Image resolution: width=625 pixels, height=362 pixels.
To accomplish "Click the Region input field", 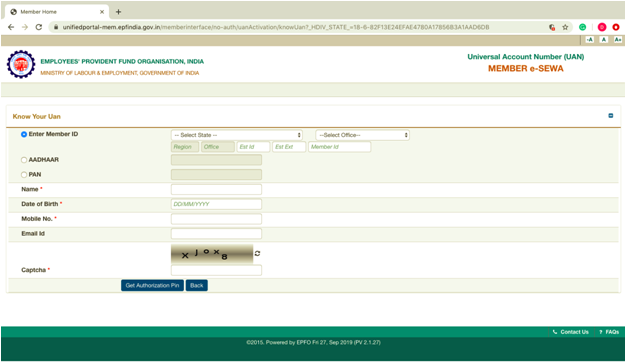I will click(x=185, y=147).
